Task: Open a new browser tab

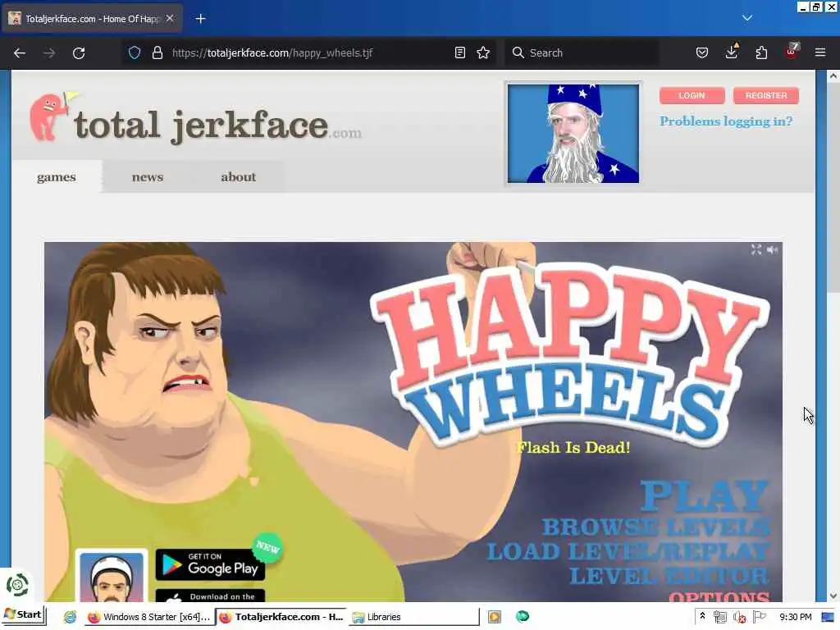Action: tap(200, 19)
